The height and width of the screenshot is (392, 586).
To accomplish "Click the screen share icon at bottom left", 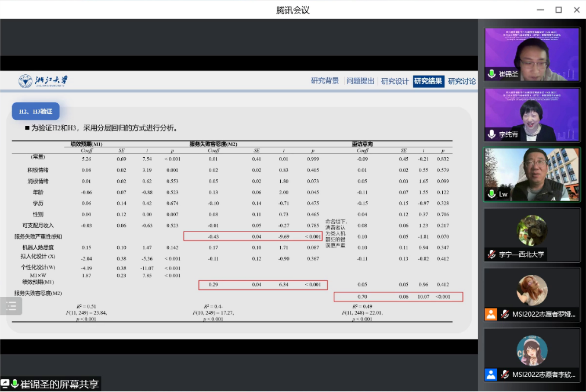I will click(5, 384).
